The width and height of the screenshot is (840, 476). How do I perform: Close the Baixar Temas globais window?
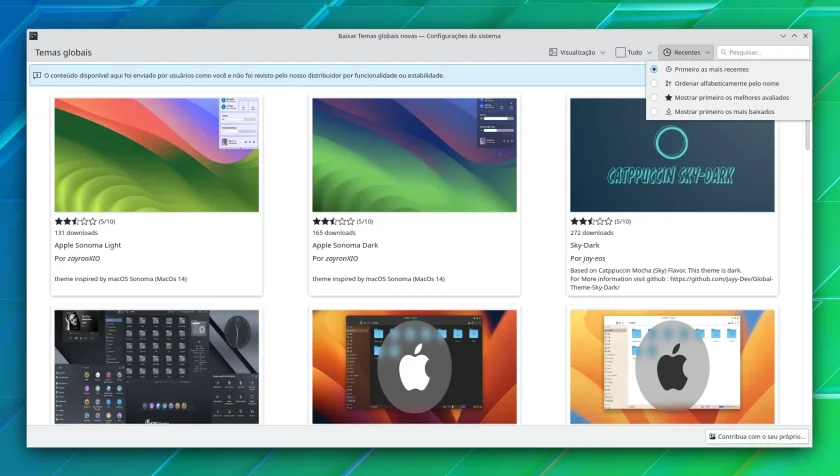806,36
